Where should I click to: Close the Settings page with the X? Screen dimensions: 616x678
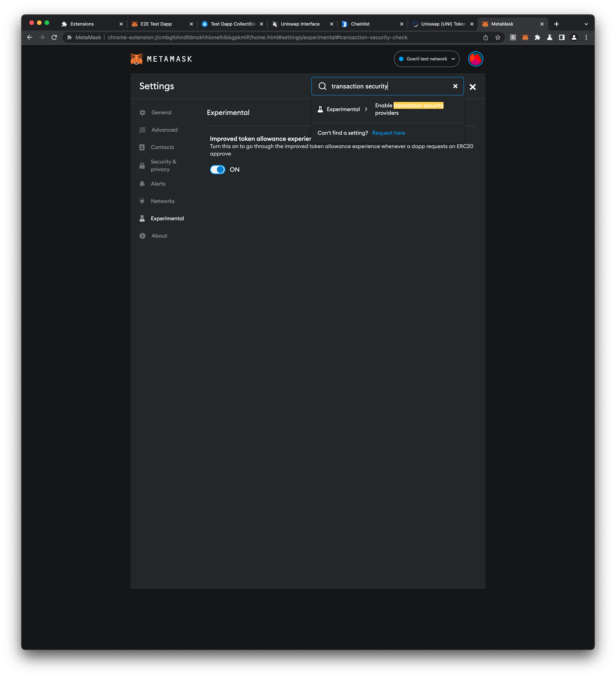[472, 87]
